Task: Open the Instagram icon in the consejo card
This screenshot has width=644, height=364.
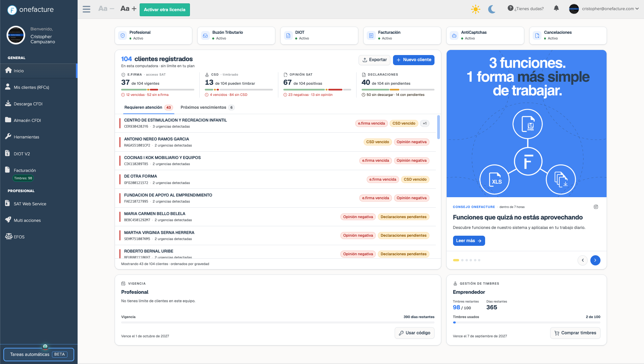Action: (596, 207)
